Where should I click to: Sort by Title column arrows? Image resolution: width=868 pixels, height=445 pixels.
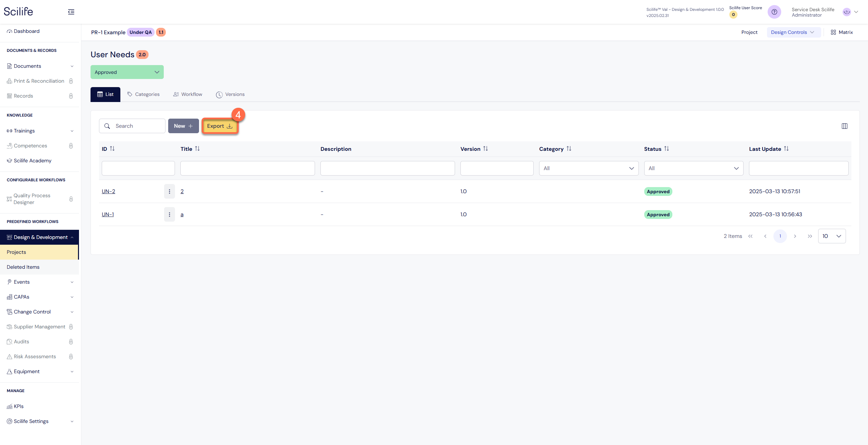[x=197, y=149]
